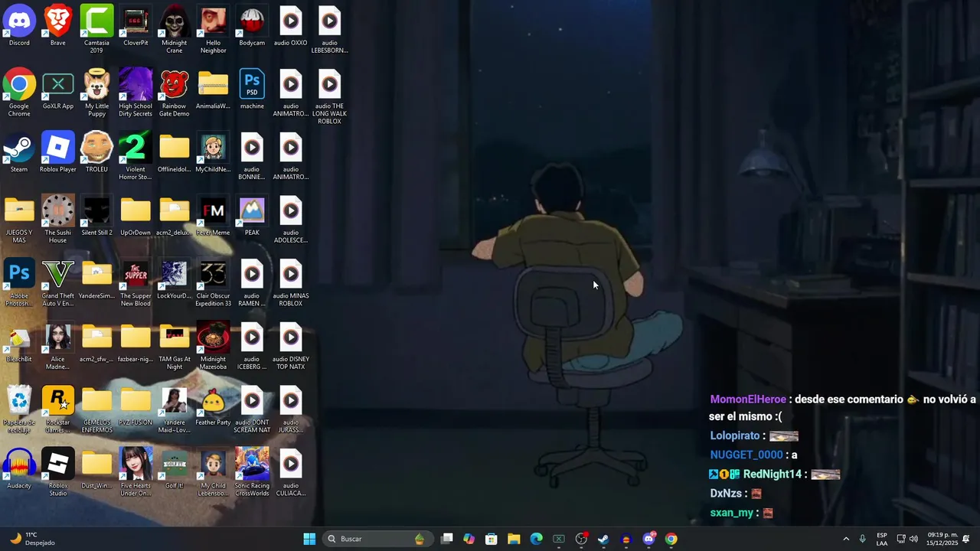980x551 pixels.
Task: Open File Explorer from the taskbar
Action: [x=514, y=539]
